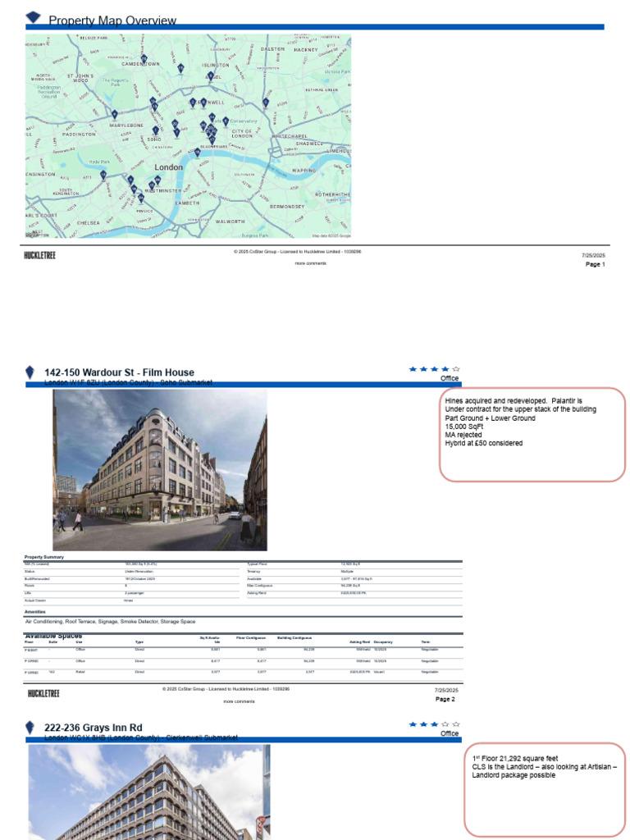Image resolution: width=630 pixels, height=840 pixels.
Task: Click the CoStar Group copyright line on Page 1
Action: [x=297, y=252]
